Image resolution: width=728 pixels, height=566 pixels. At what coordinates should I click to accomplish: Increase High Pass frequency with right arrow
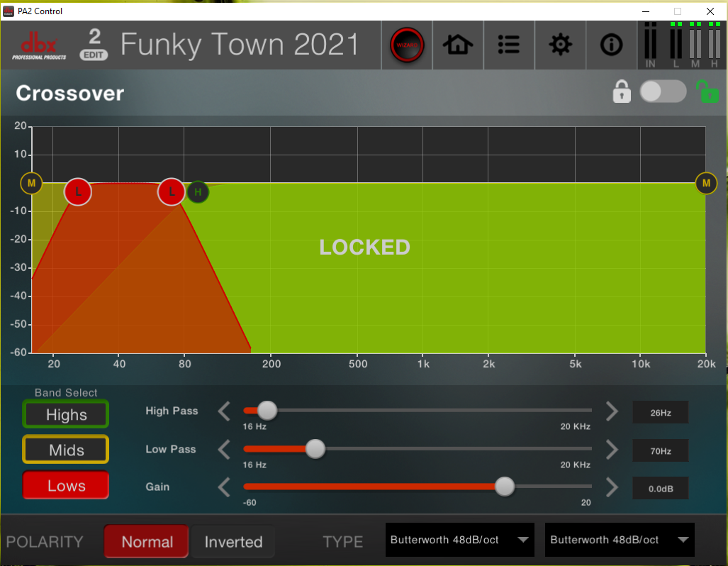[612, 411]
